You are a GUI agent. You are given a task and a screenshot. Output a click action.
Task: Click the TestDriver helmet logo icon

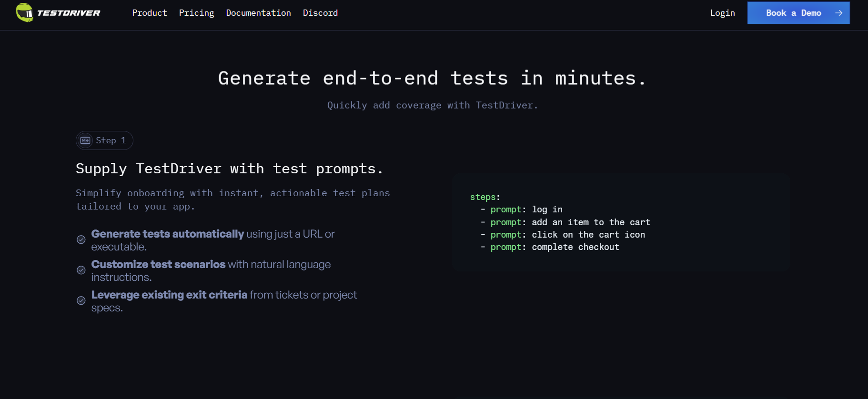pyautogui.click(x=24, y=12)
